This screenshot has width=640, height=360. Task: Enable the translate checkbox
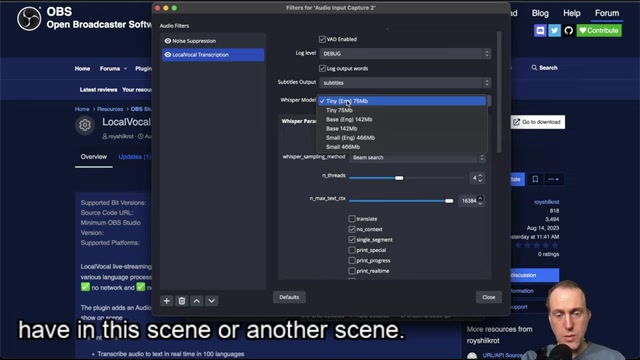pyautogui.click(x=352, y=219)
